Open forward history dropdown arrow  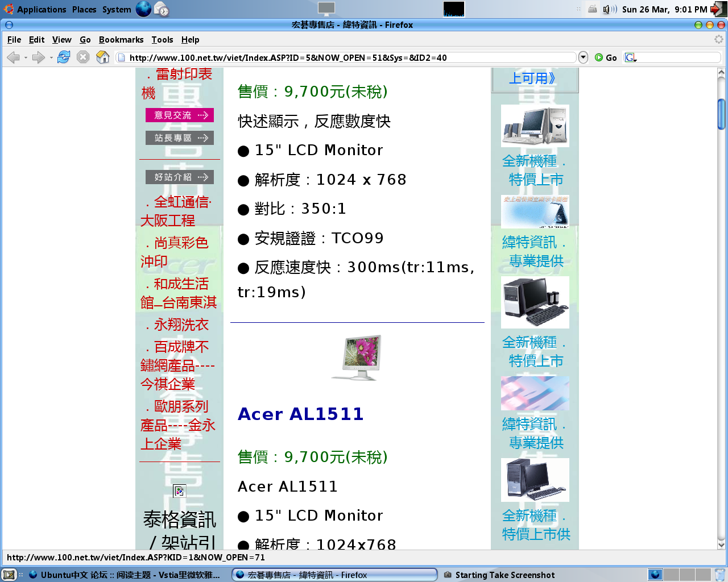(51, 57)
